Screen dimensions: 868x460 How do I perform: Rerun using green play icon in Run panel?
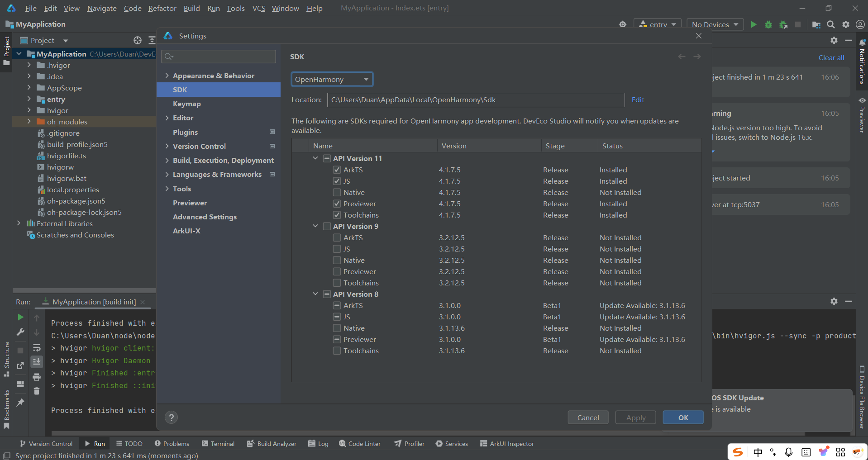[x=20, y=317]
